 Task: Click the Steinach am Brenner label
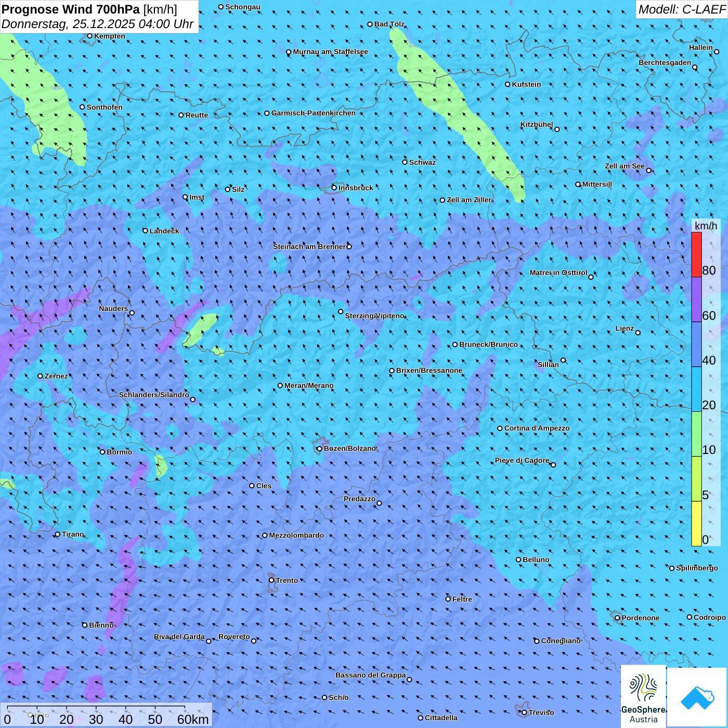(x=309, y=246)
